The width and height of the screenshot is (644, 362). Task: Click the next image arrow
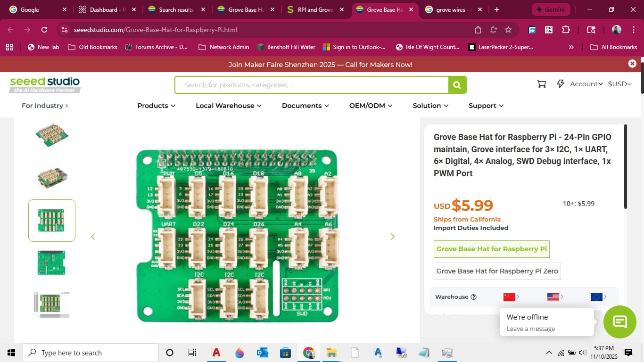coord(392,237)
